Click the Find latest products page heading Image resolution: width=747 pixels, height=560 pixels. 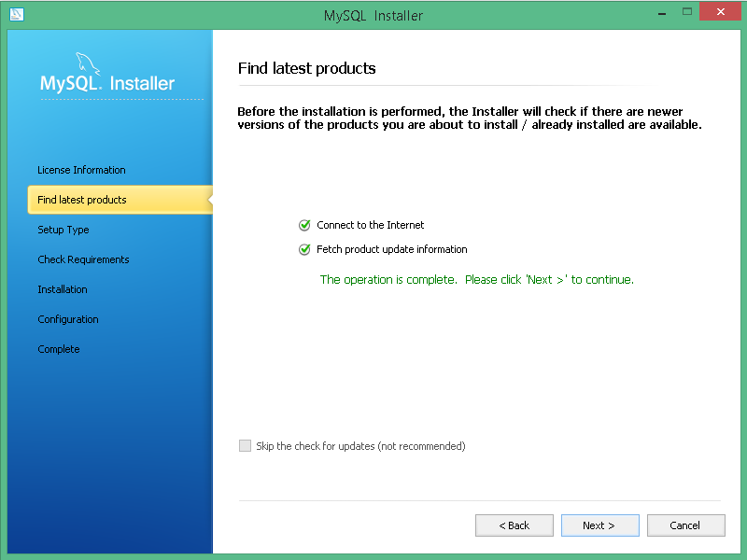306,68
